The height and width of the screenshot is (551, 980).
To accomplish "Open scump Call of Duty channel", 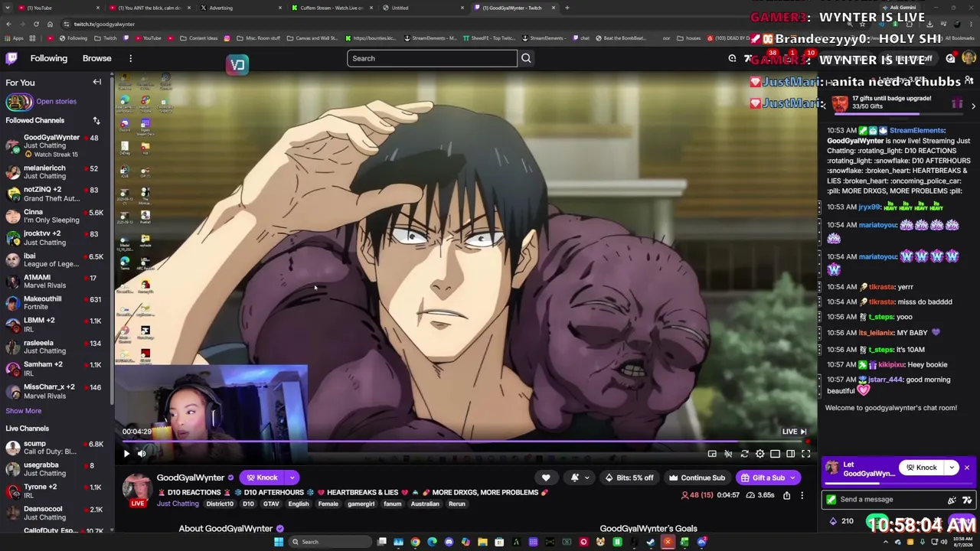I will click(55, 448).
